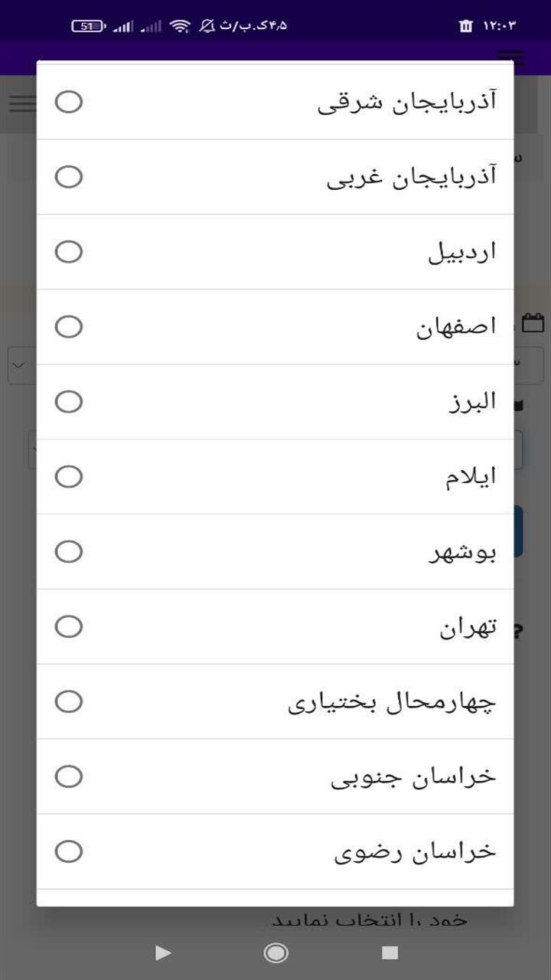Select بوشهر from the province list
This screenshot has height=980, width=551.
(x=69, y=552)
